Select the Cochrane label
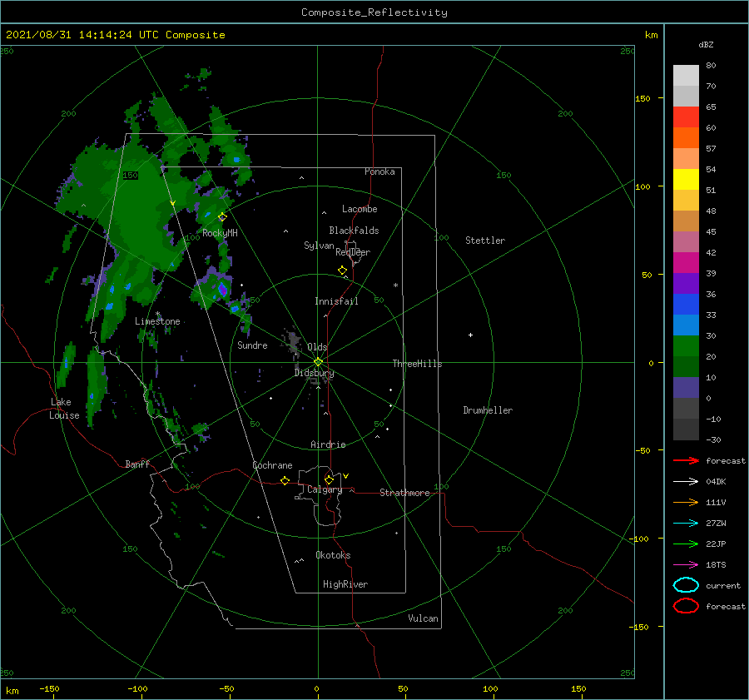Viewport: 749px width, 700px height. click(x=272, y=465)
